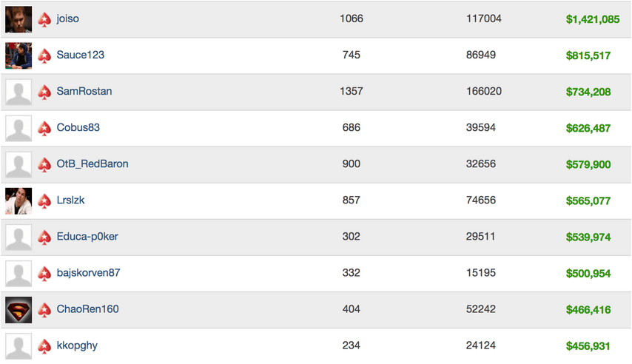Click the red spade icon next to SamRostan
632x364 pixels.
coord(44,92)
